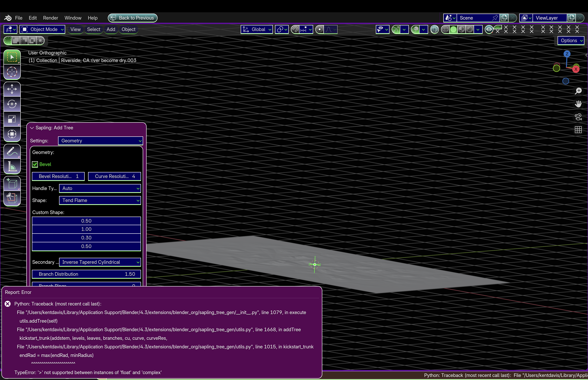The width and height of the screenshot is (588, 380).
Task: Toggle X-Ray display
Action: coord(435,29)
